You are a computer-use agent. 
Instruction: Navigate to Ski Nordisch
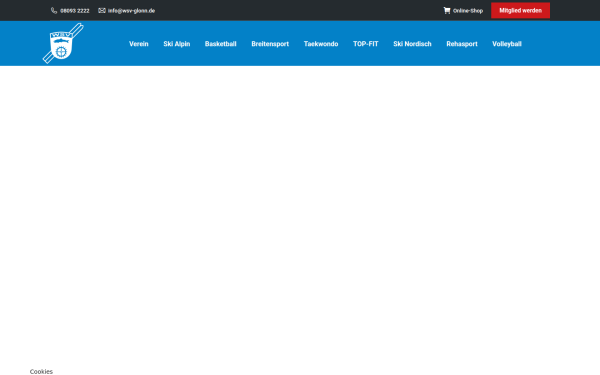[x=412, y=44]
